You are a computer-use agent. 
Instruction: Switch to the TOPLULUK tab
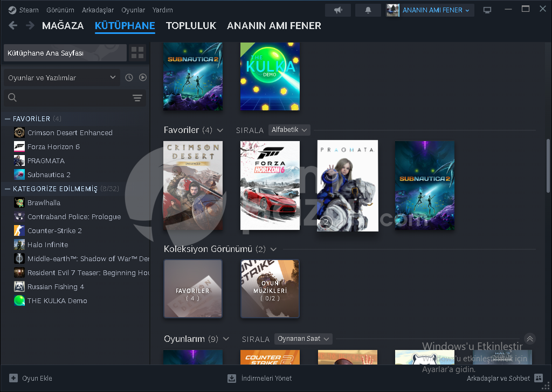191,26
